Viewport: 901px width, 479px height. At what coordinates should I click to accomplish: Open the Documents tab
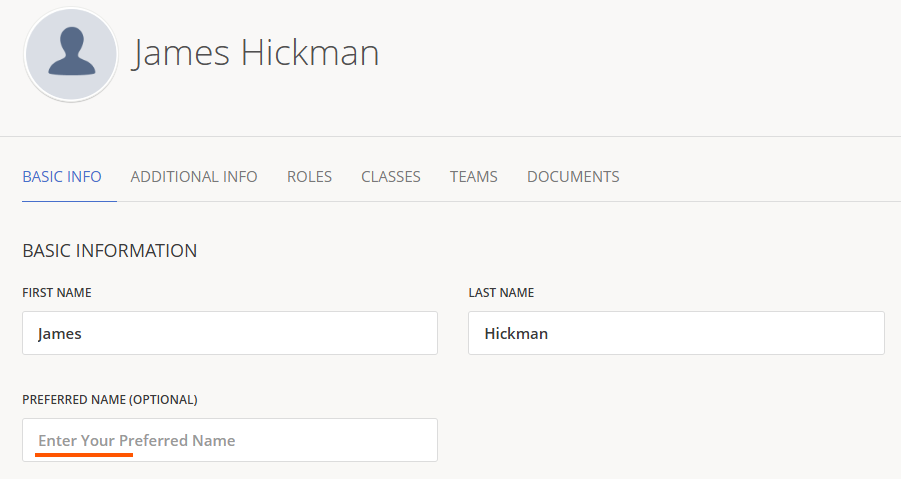573,177
